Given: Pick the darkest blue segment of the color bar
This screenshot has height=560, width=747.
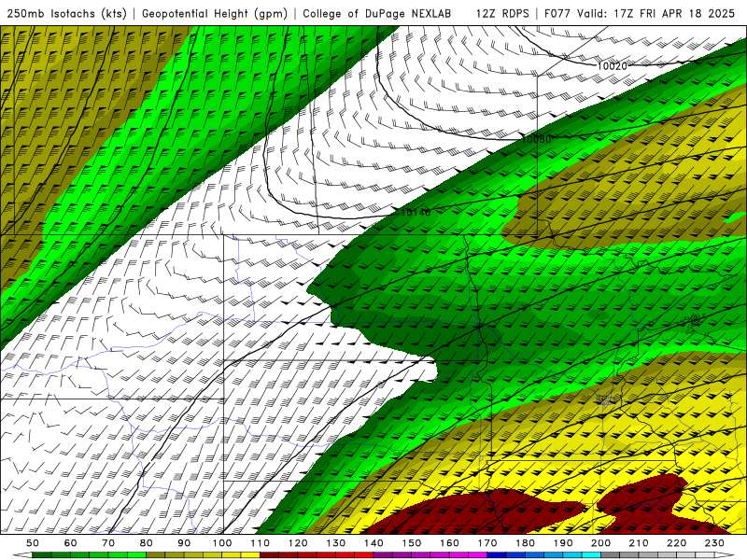Looking at the screenshot, I should (497, 555).
